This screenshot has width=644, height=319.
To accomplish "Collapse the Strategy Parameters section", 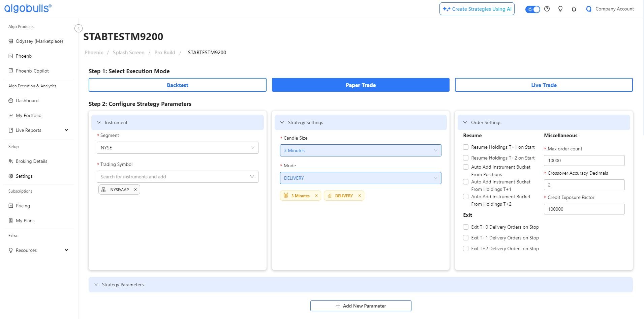I will 96,285.
